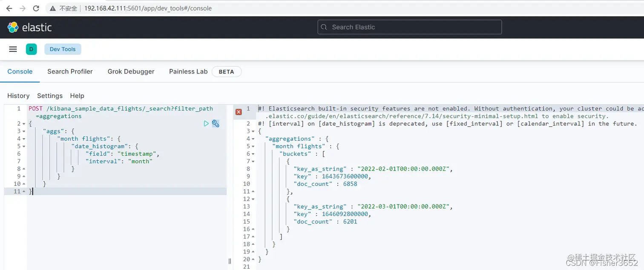Collapse the request body at editor line 2
Viewport: 644px width, 270px height.
point(24,124)
